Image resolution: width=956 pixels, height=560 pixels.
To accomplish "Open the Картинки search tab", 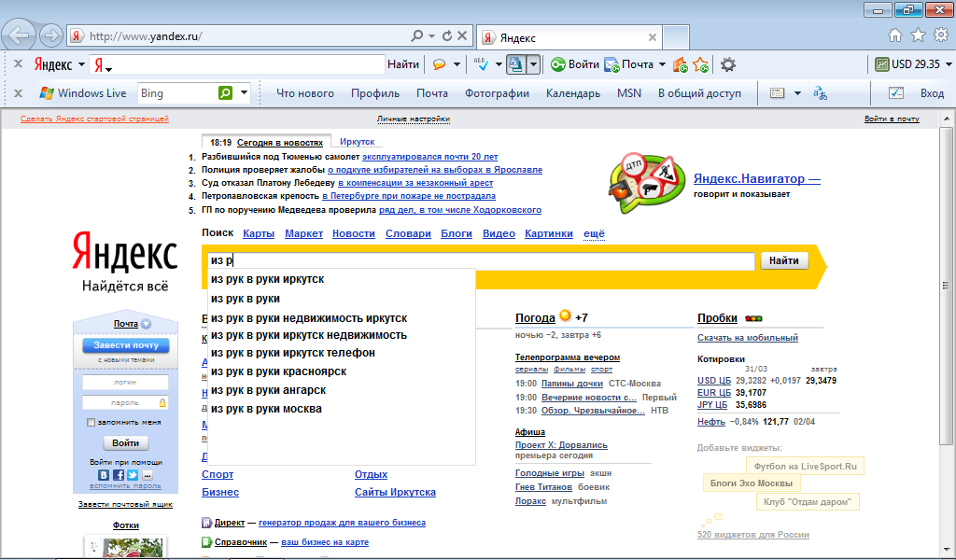I will point(548,233).
